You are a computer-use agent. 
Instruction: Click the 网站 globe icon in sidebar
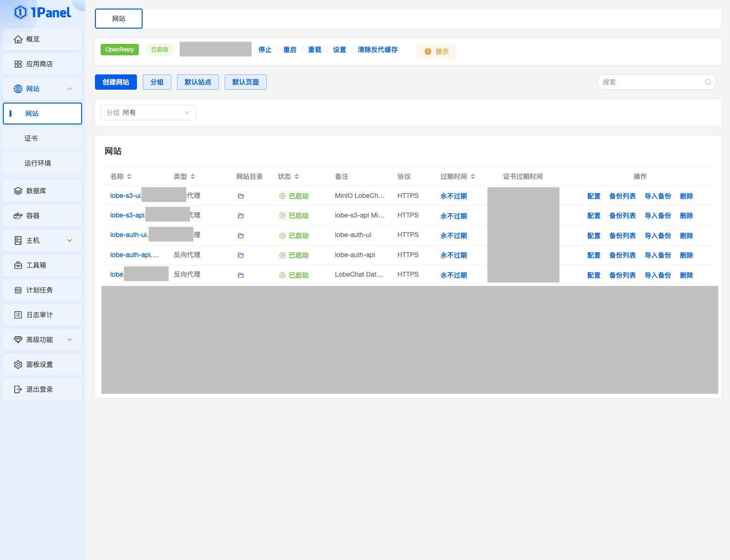(x=18, y=89)
